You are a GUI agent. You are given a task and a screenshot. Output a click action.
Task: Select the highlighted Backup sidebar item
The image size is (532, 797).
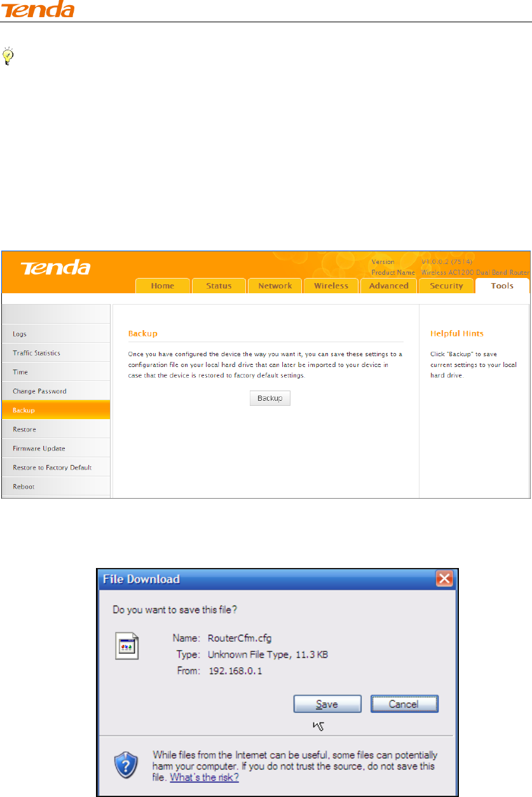(55, 410)
